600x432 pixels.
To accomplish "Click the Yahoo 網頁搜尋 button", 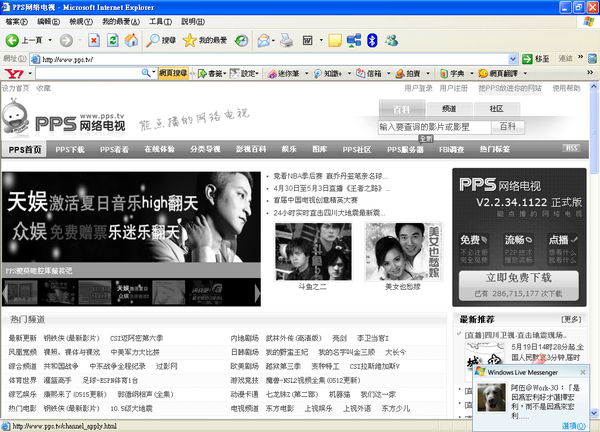I will 173,73.
